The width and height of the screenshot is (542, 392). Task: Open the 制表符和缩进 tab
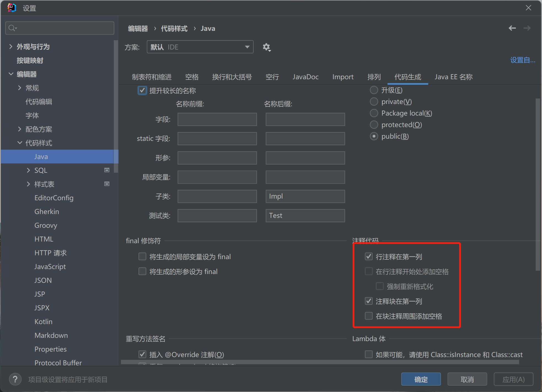[x=151, y=77]
